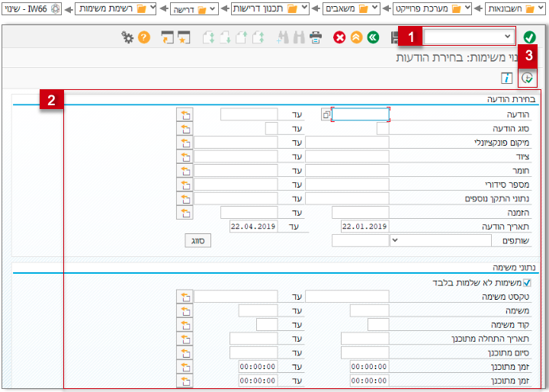Click the סווג button
The image size is (549, 392).
[197, 240]
